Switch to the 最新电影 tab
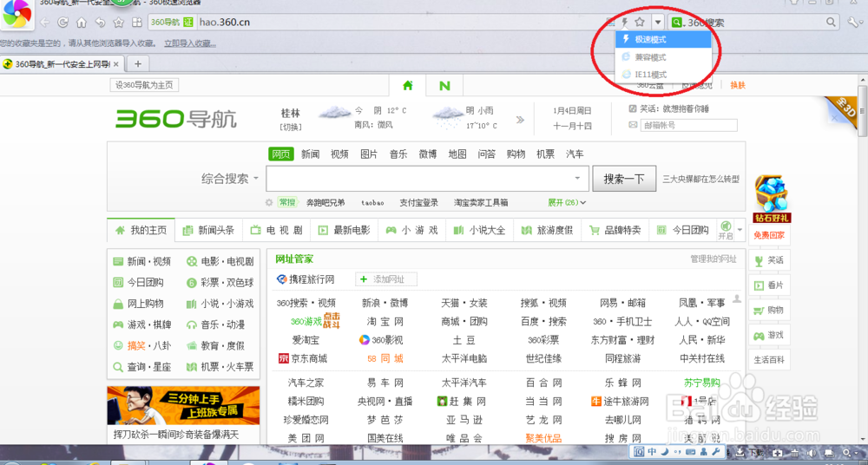868x465 pixels. (345, 230)
